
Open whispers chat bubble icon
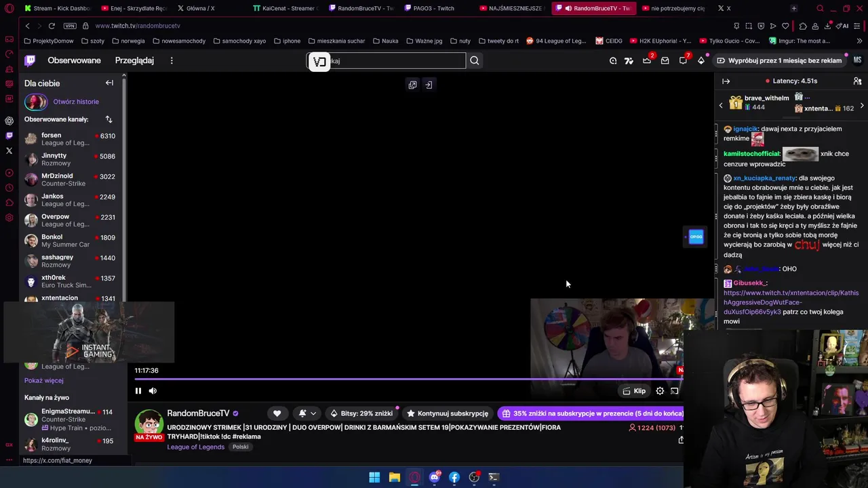[x=683, y=60]
